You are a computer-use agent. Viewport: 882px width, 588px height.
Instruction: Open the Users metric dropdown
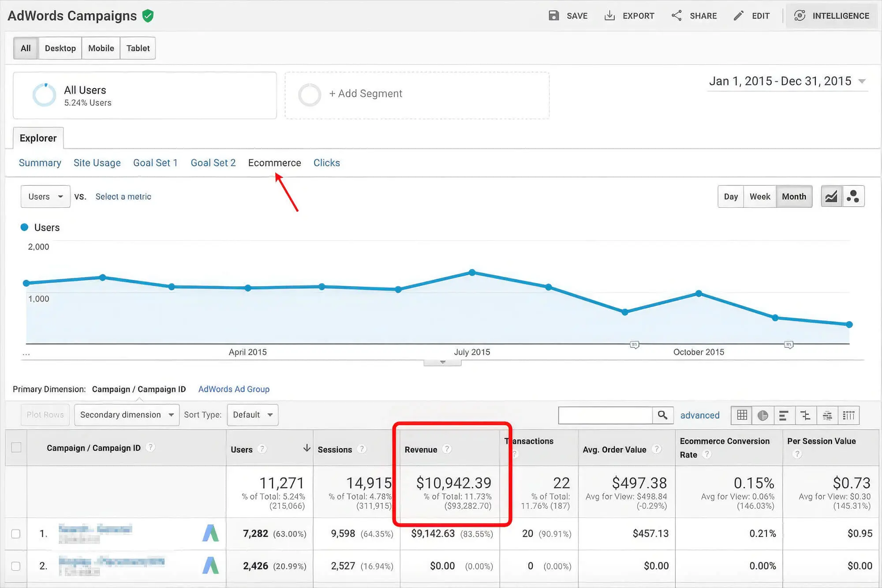tap(45, 196)
